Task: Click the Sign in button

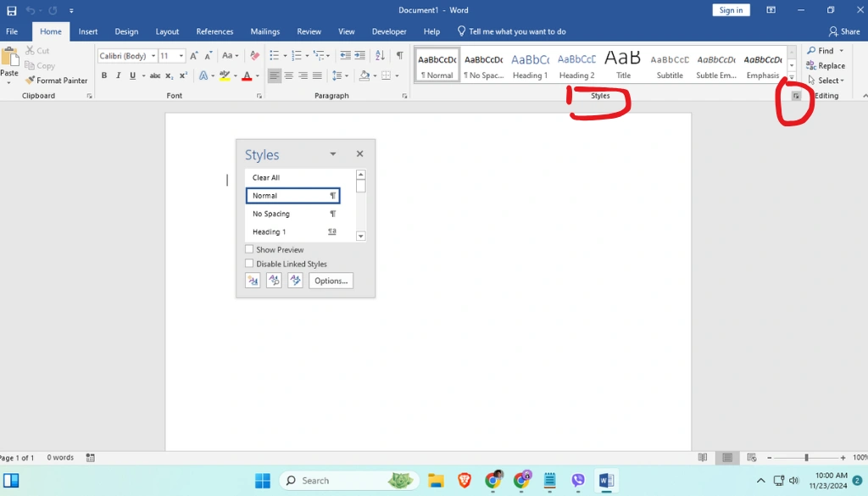Action: [x=731, y=10]
